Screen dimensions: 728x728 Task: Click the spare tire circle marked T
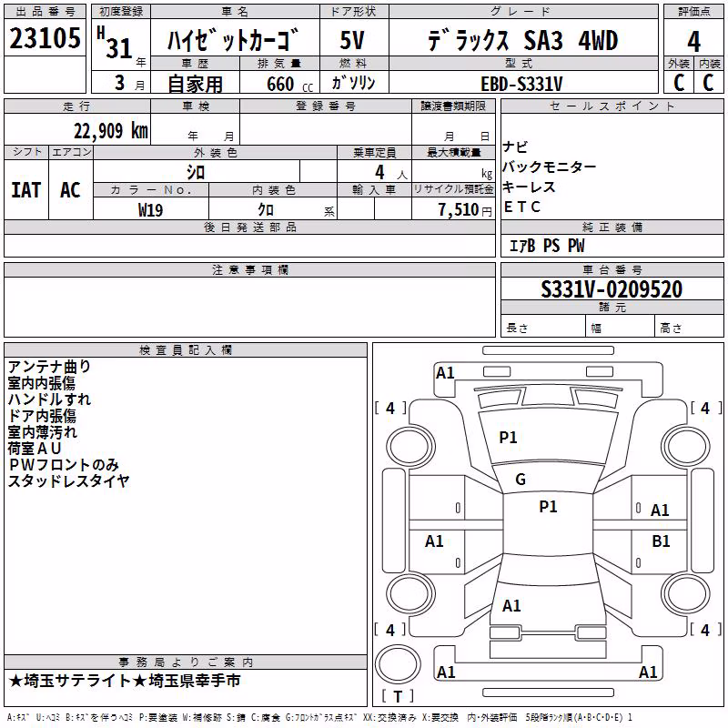398,664
